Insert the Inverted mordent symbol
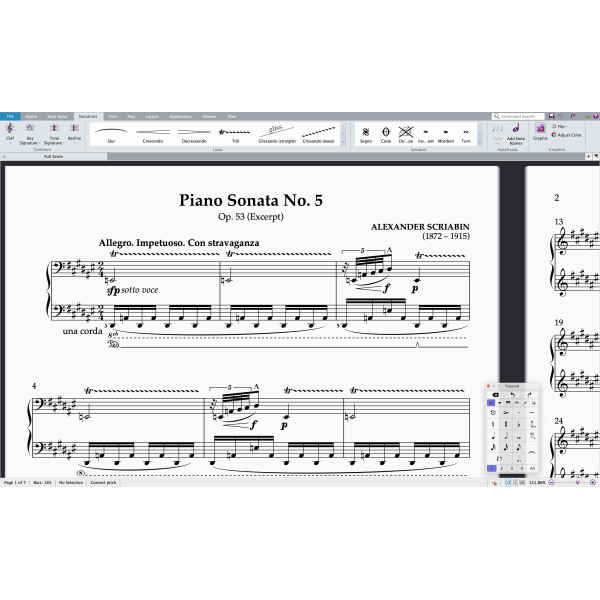600x600 pixels. pos(426,135)
